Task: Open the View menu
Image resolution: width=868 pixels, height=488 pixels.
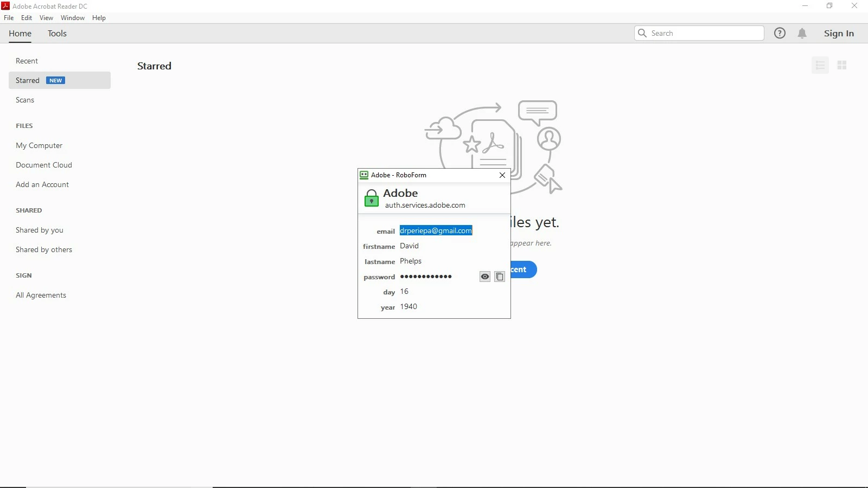Action: (46, 18)
